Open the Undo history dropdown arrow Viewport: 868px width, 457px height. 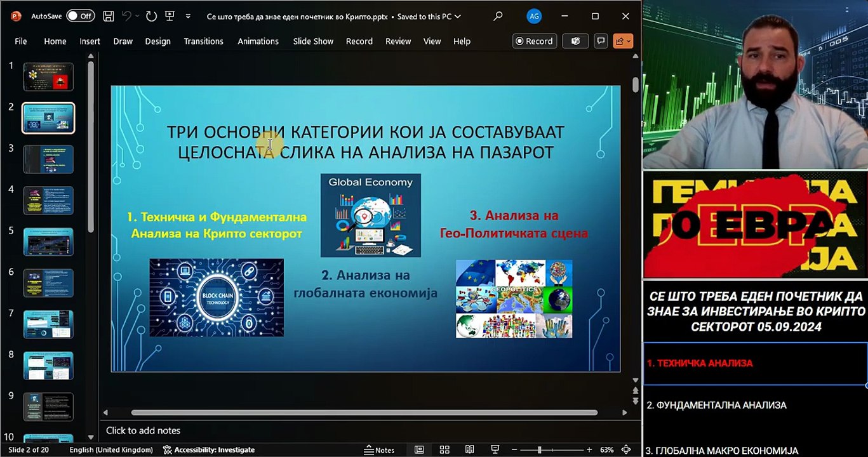tap(138, 16)
